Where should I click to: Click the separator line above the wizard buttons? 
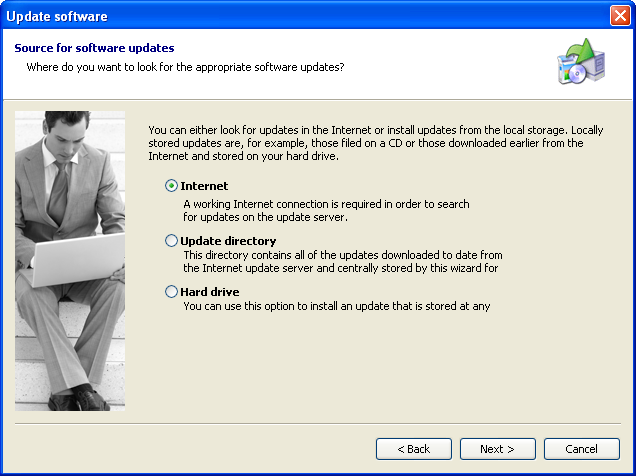click(x=318, y=423)
